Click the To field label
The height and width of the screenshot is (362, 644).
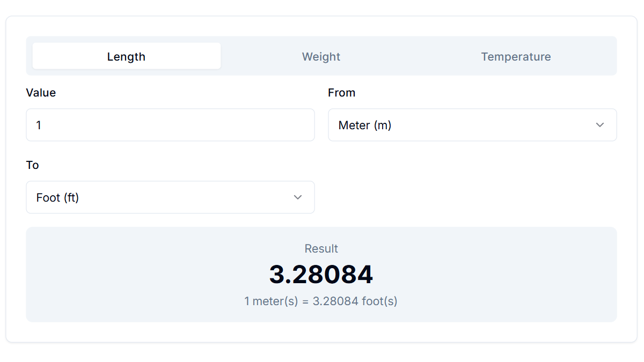tap(32, 165)
